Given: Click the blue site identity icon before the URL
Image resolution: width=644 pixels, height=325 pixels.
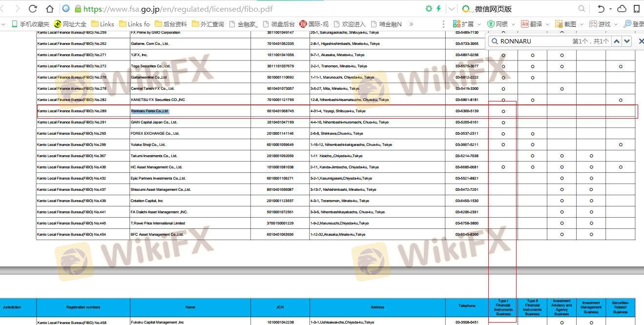Looking at the screenshot, I should coord(66,9).
